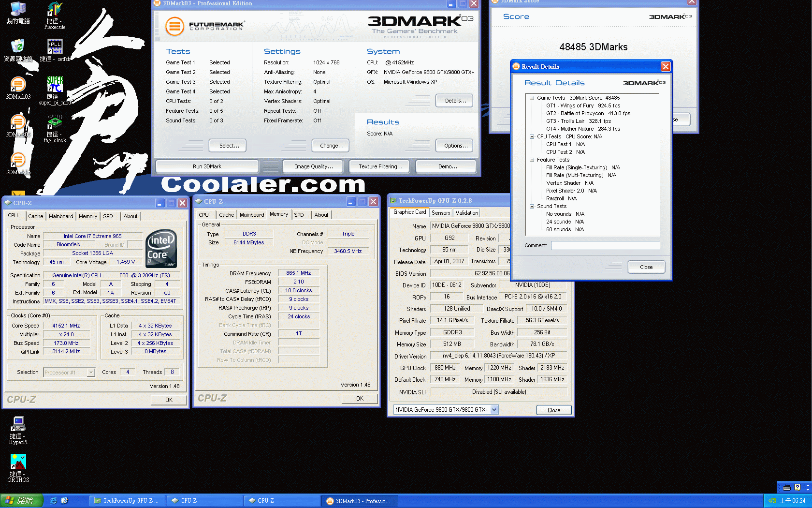Close the CPU-Z Memory window with X
The image size is (812, 508).
pyautogui.click(x=373, y=202)
